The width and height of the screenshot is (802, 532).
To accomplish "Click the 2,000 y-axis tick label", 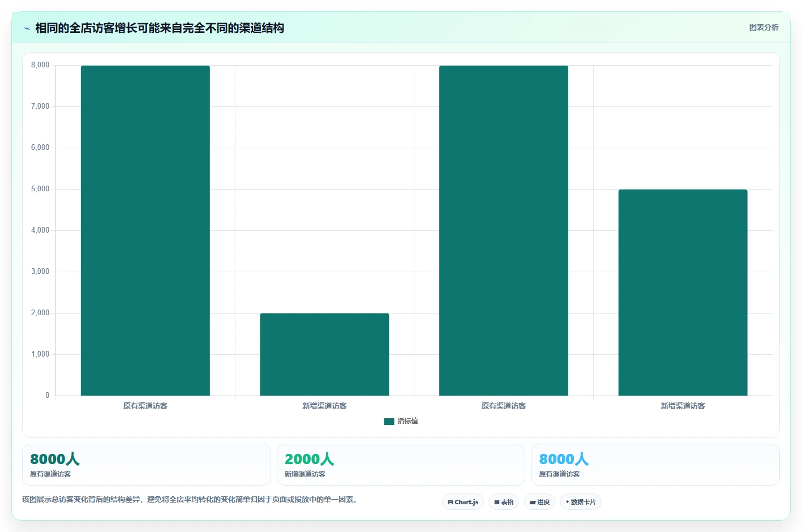I will tap(40, 313).
